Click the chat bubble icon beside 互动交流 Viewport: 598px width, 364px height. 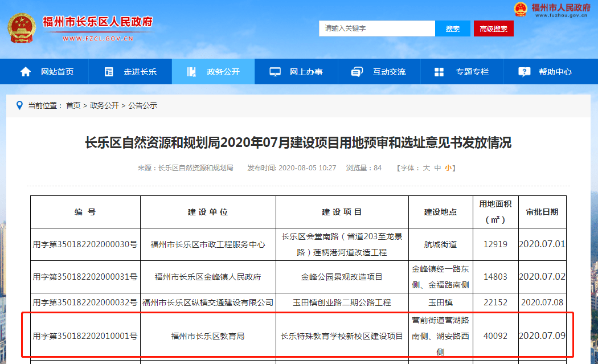pyautogui.click(x=357, y=72)
